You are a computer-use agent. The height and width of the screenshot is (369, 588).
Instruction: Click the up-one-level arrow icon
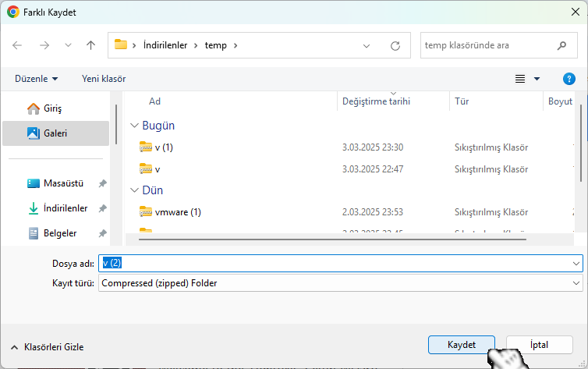90,45
